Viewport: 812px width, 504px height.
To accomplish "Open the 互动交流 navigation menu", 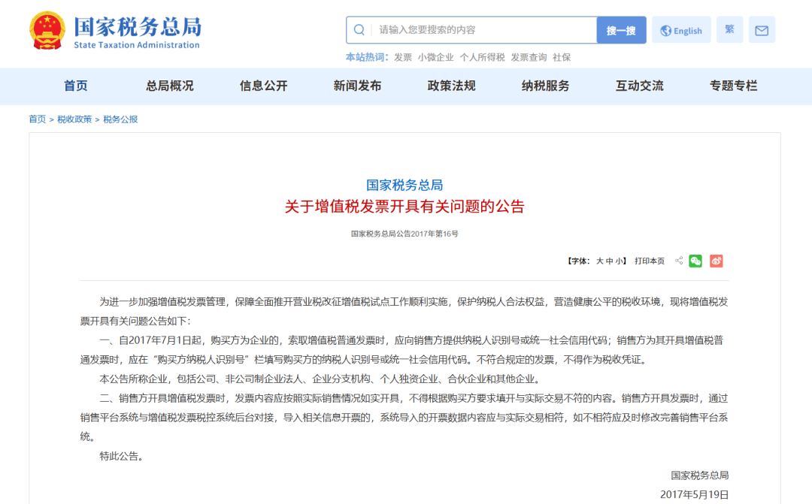I will tap(638, 86).
